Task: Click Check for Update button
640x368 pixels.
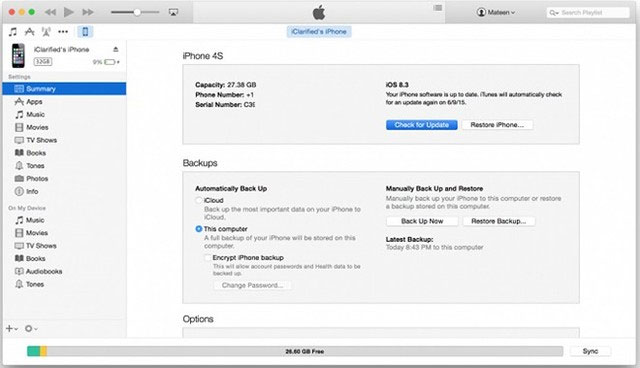Action: (421, 125)
